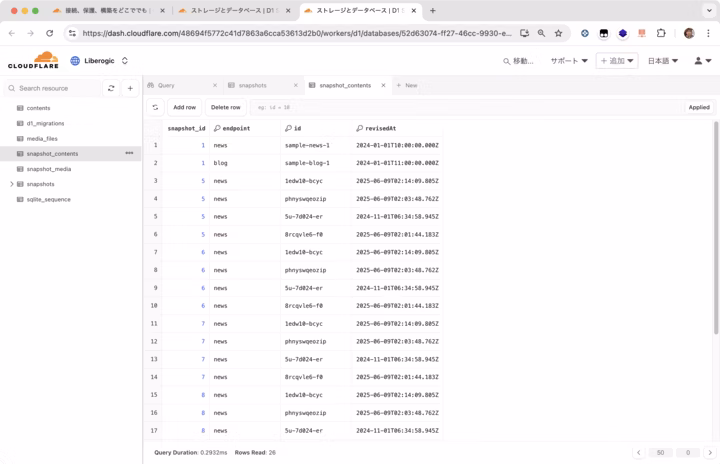Open the サポート dropdown menu
The height and width of the screenshot is (464, 720).
[569, 61]
